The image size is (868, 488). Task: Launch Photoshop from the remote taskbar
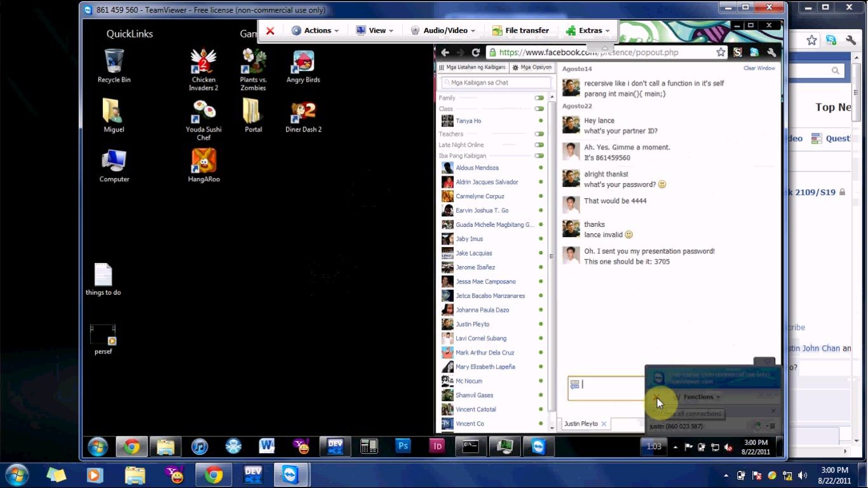pos(402,447)
